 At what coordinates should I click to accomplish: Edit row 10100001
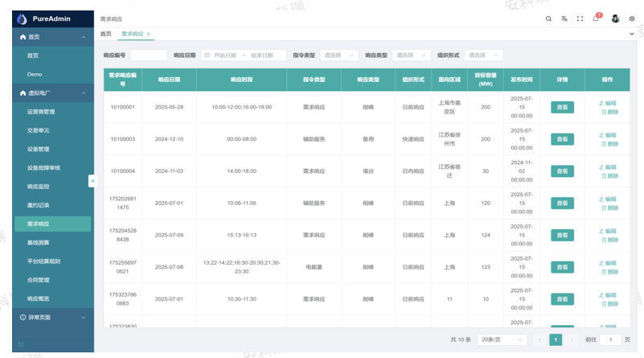(x=608, y=103)
